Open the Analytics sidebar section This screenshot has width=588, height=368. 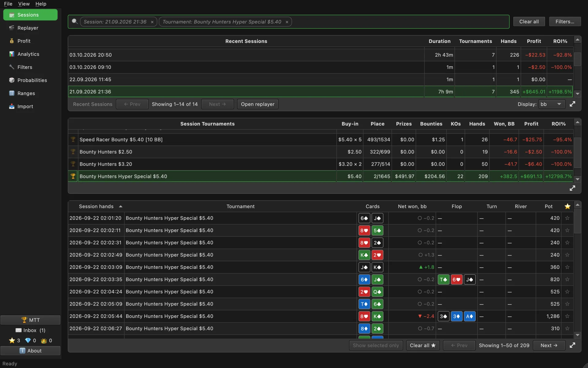click(x=30, y=54)
